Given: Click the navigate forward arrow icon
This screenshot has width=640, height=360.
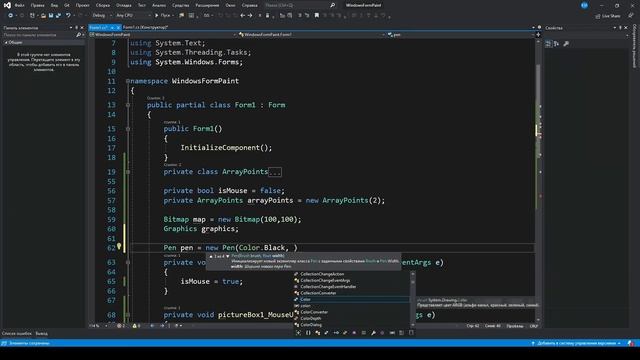Looking at the screenshot, I should 250,16.
